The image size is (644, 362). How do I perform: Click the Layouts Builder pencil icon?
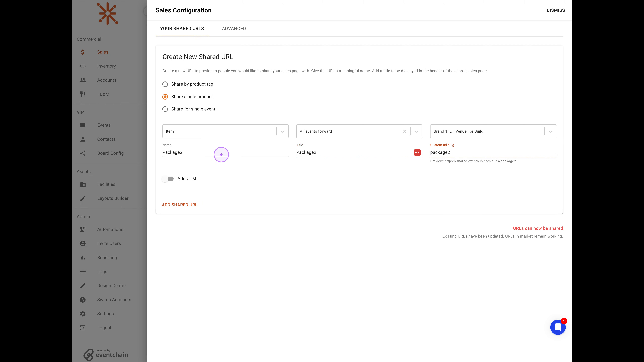tap(83, 198)
